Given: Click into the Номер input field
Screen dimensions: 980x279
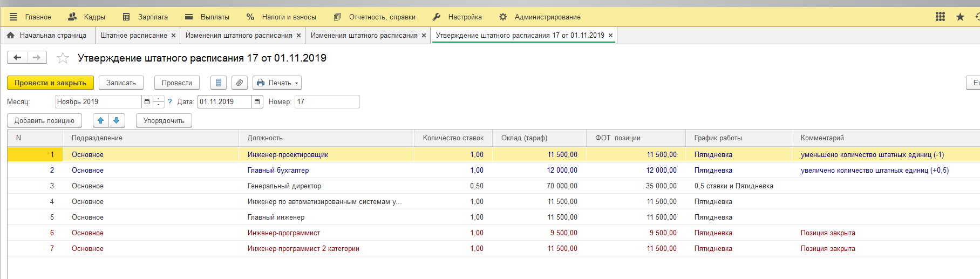Looking at the screenshot, I should click(326, 101).
